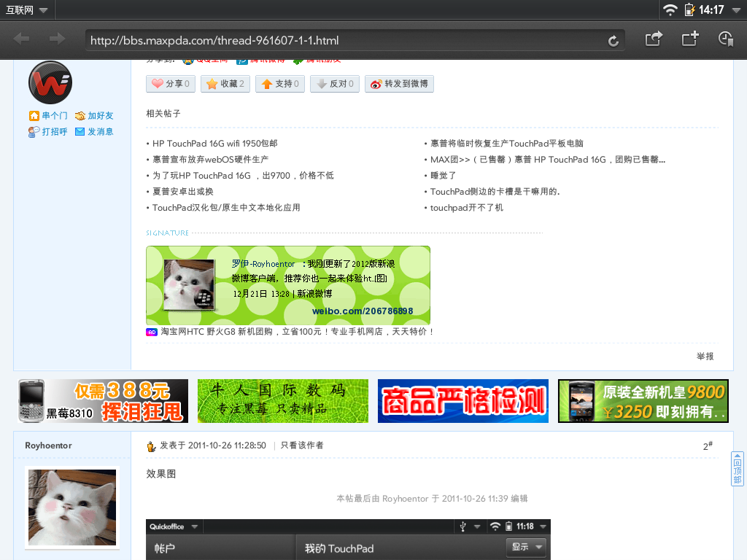
Task: Open the 显示 dropdown in embedded screenshot
Action: (526, 547)
